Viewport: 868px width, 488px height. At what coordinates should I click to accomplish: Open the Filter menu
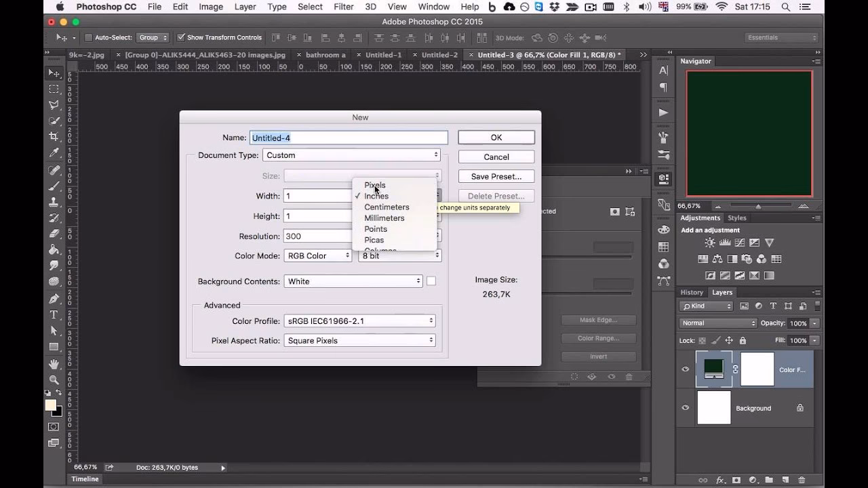click(x=343, y=7)
